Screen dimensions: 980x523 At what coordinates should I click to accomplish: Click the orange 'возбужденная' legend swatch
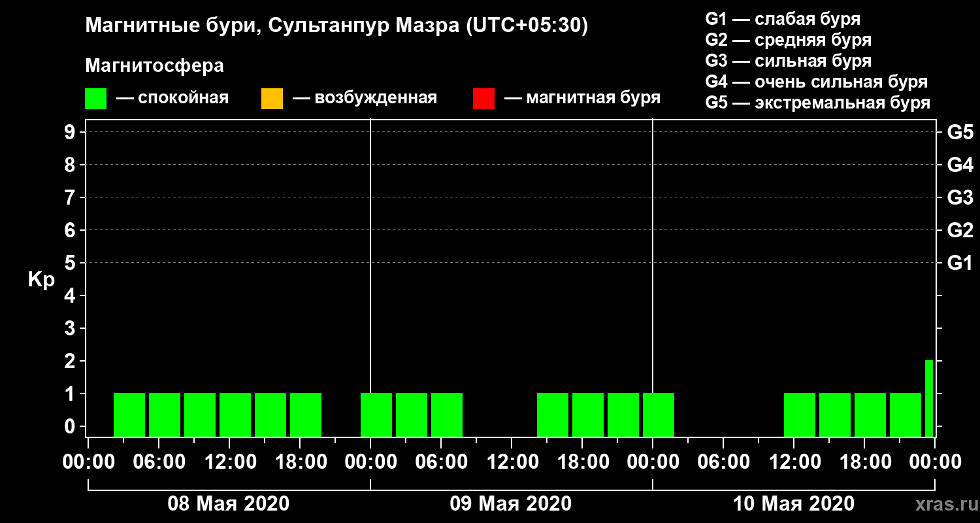pyautogui.click(x=272, y=99)
